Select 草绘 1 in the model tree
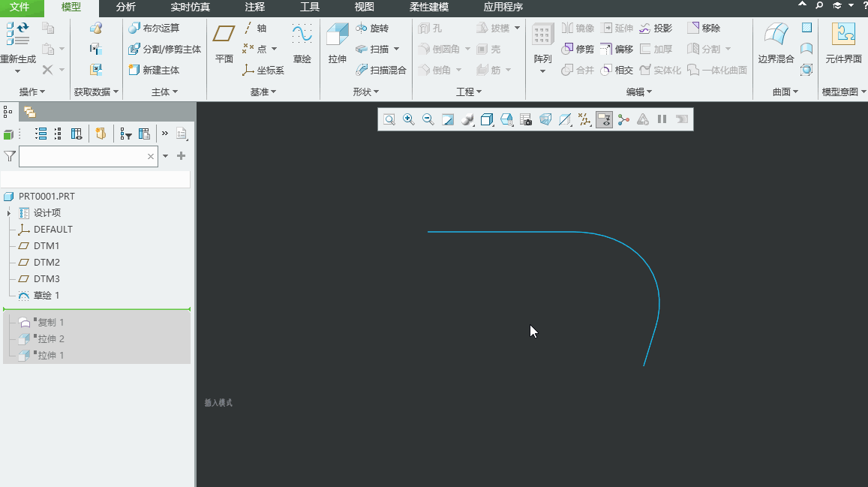Screen dimensions: 868x487 (x=46, y=296)
